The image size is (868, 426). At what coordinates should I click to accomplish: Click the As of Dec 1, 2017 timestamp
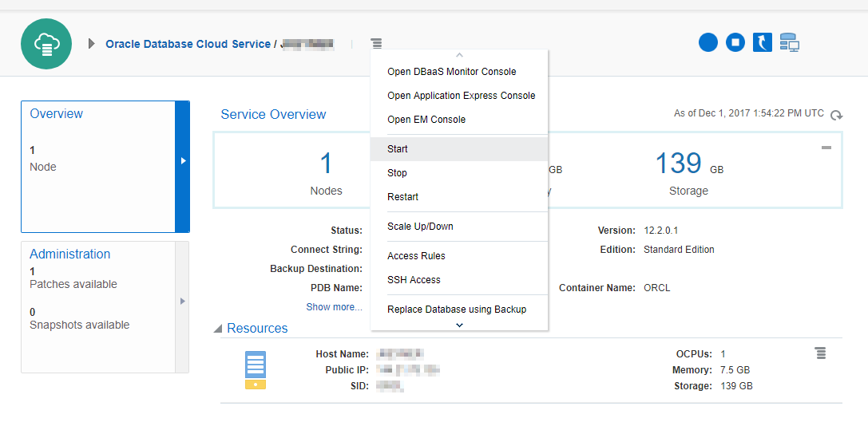coord(749,113)
